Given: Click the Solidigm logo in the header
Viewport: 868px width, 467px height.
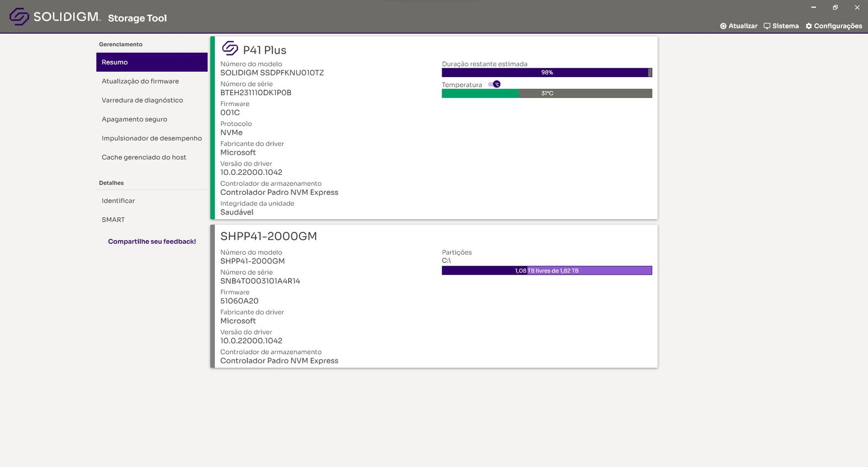Looking at the screenshot, I should 19,17.
